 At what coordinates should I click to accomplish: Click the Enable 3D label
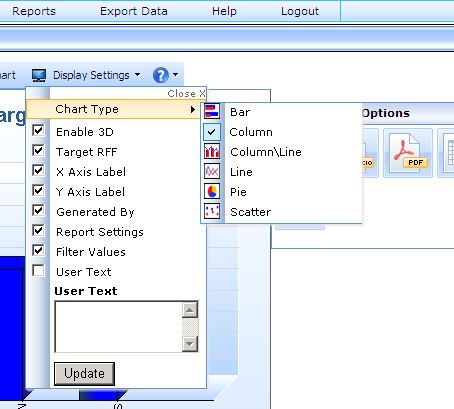[85, 132]
